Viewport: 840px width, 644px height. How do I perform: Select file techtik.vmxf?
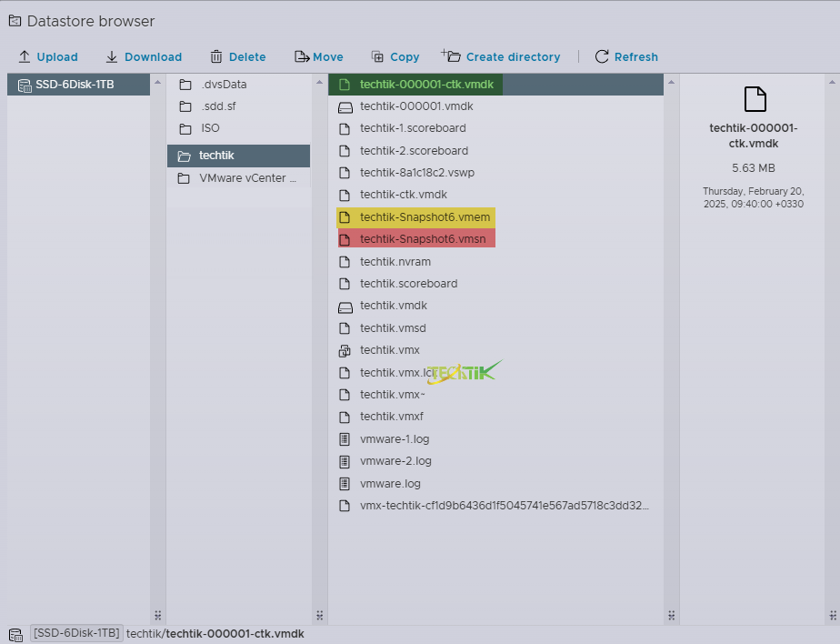click(392, 418)
